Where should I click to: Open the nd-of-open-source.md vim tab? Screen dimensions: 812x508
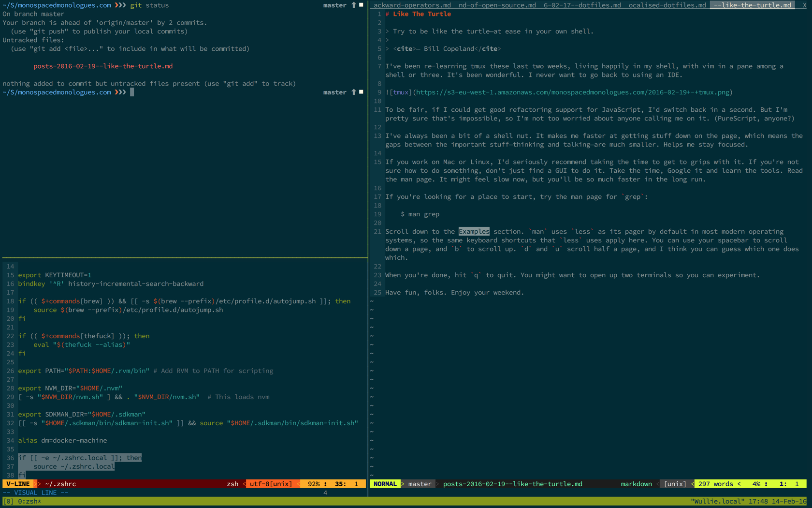497,5
